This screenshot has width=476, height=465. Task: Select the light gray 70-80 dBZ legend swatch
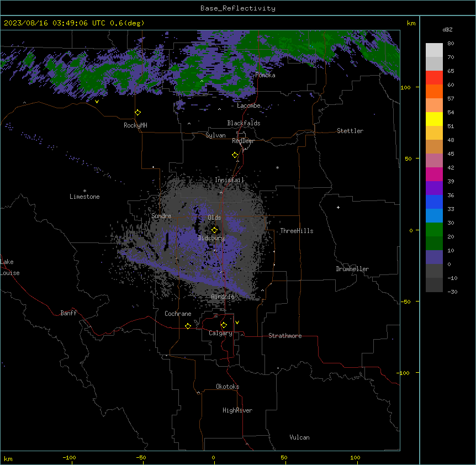(434, 50)
